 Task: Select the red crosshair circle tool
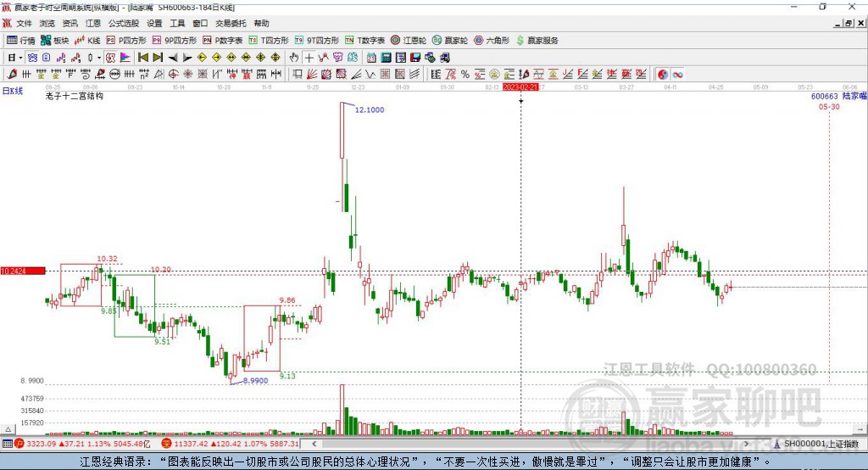click(x=173, y=74)
